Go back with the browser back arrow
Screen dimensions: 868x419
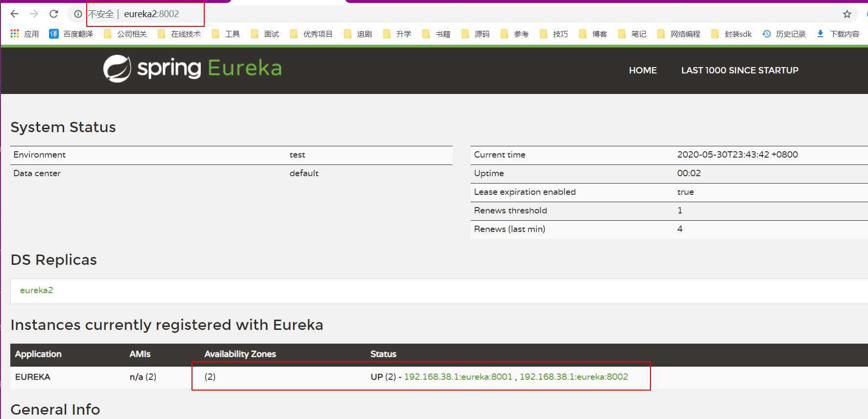(14, 14)
